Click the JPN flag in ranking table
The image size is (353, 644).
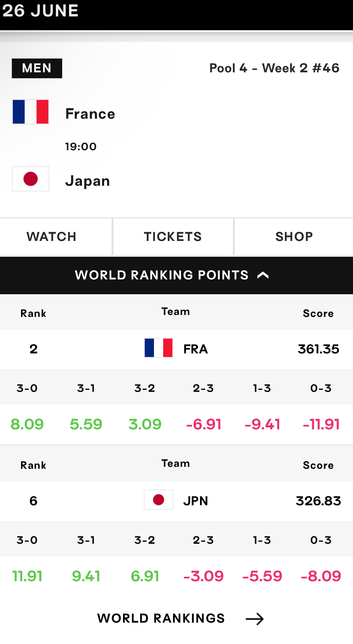point(159,500)
